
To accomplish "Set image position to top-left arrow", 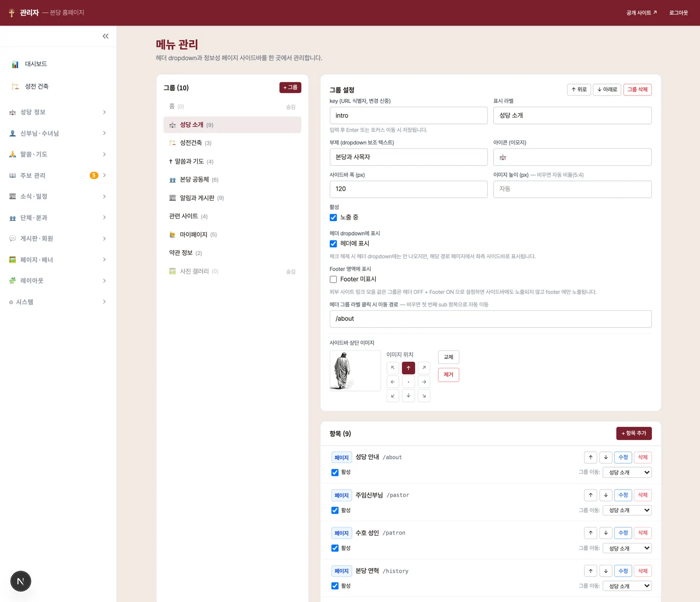I will (x=393, y=368).
